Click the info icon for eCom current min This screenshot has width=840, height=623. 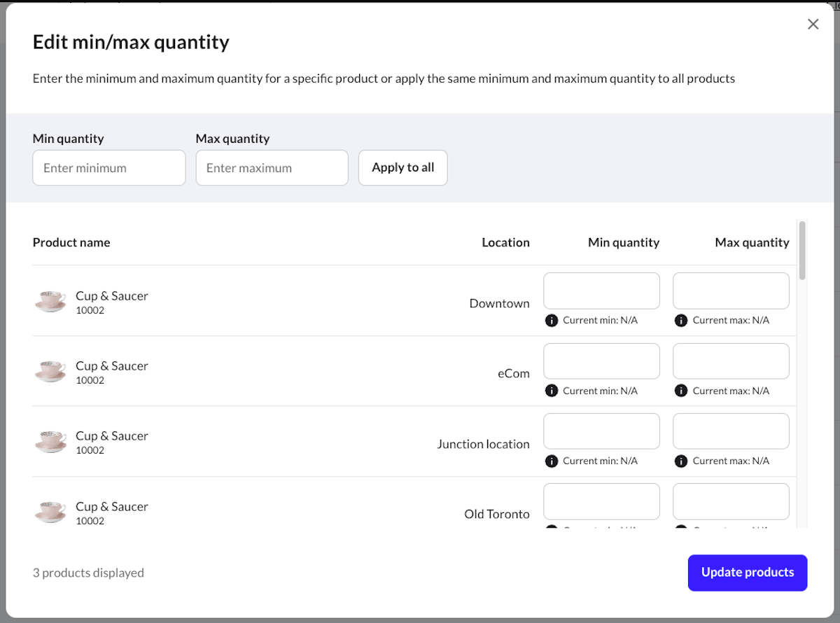552,391
